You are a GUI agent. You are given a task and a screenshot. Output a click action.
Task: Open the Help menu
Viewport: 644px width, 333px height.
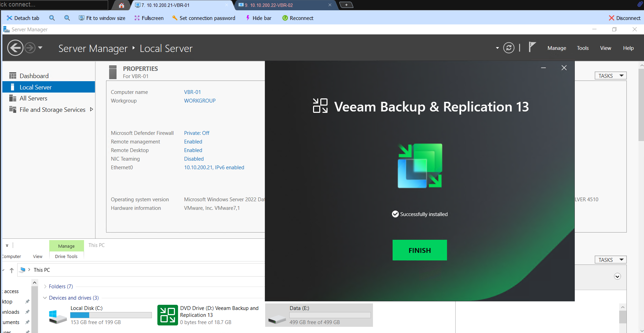tap(628, 48)
